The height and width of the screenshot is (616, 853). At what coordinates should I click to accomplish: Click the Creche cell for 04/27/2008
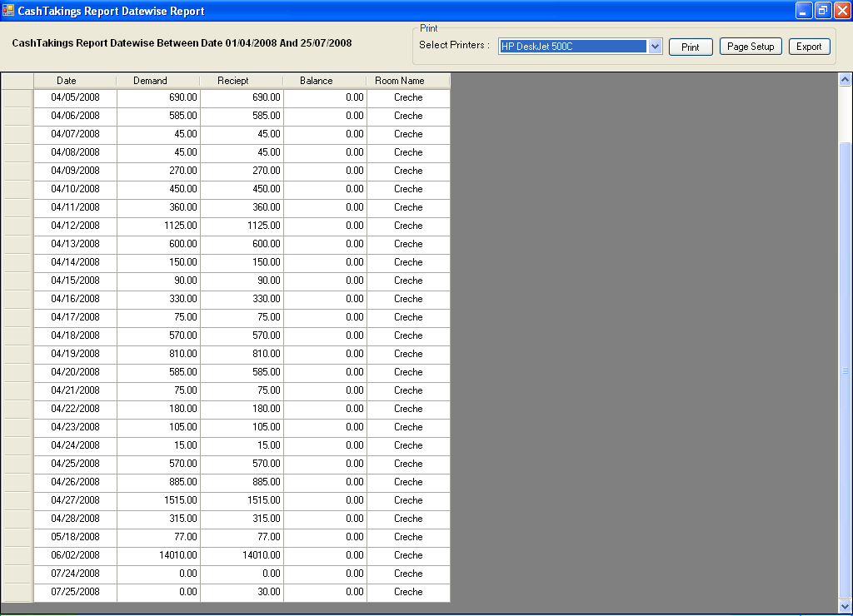point(408,500)
